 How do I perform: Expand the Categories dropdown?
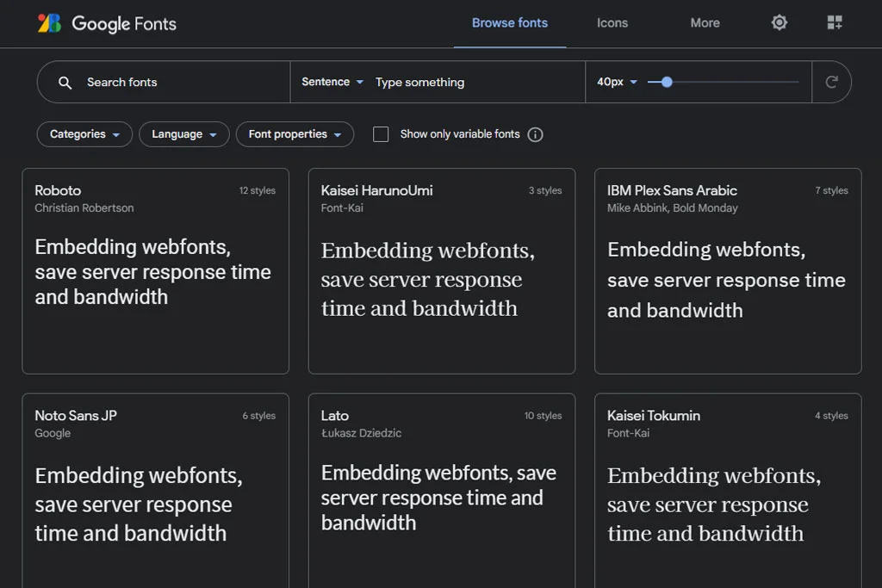(84, 134)
